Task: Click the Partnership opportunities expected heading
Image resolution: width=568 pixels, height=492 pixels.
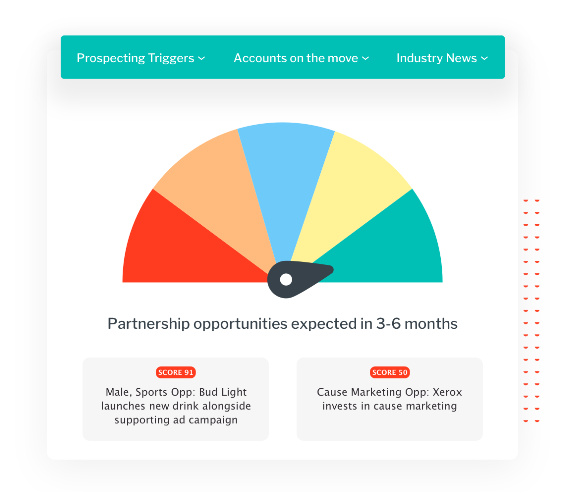Action: pyautogui.click(x=283, y=324)
